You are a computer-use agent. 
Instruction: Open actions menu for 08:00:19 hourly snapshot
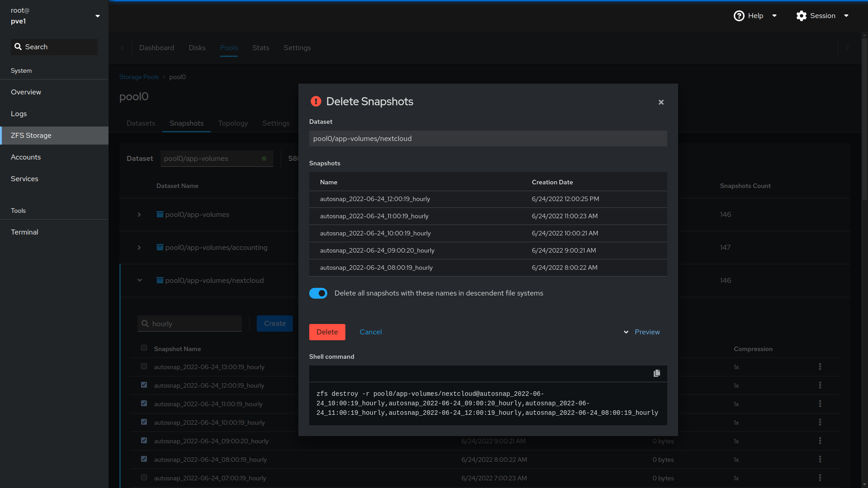(820, 459)
